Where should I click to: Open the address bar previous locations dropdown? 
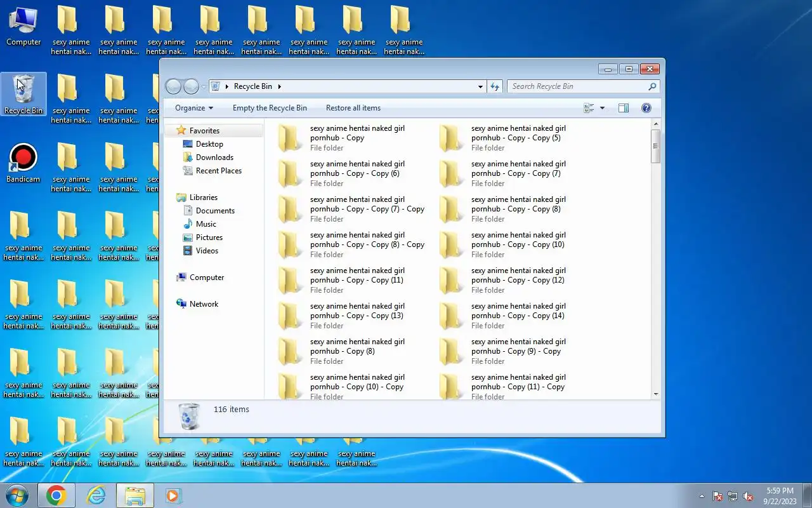pyautogui.click(x=480, y=86)
